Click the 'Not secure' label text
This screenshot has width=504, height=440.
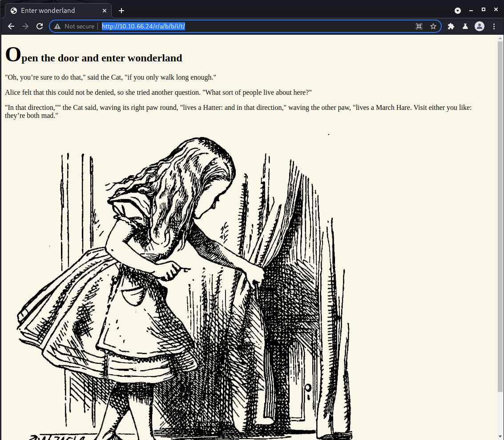79,26
